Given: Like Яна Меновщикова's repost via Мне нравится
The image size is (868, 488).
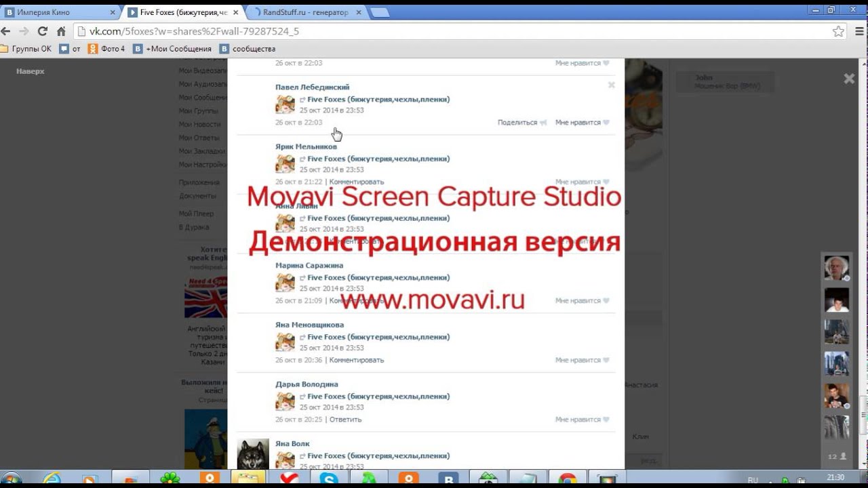Looking at the screenshot, I should tap(582, 360).
